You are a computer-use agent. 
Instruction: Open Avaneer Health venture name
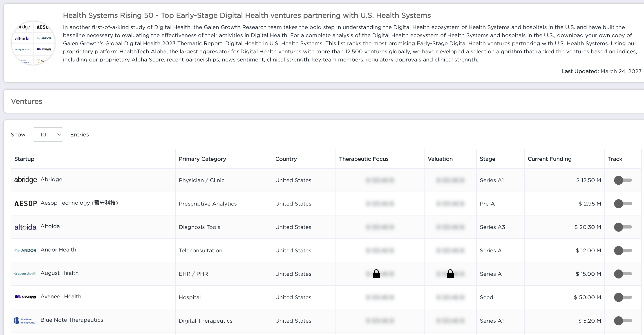61,297
